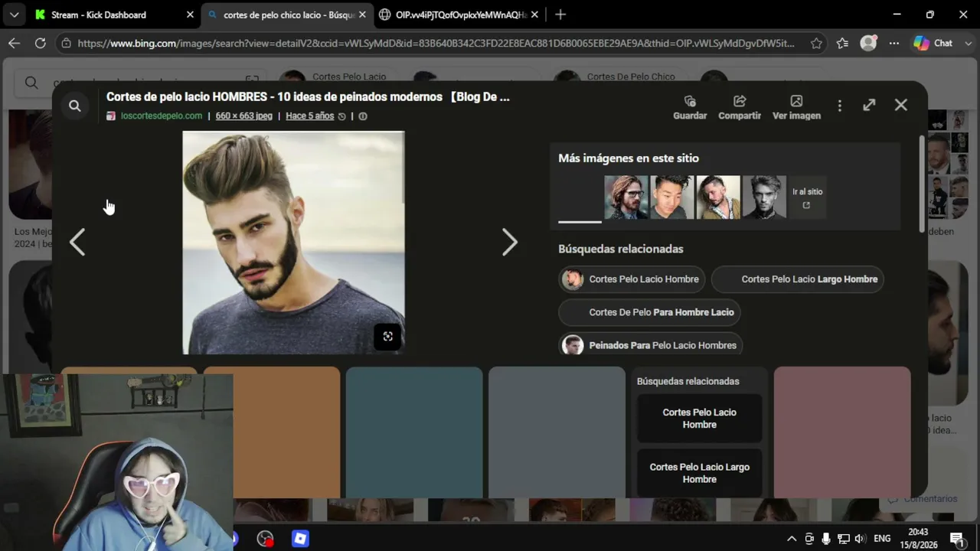Switch input language ENG in taskbar
980x551 pixels.
pyautogui.click(x=882, y=539)
